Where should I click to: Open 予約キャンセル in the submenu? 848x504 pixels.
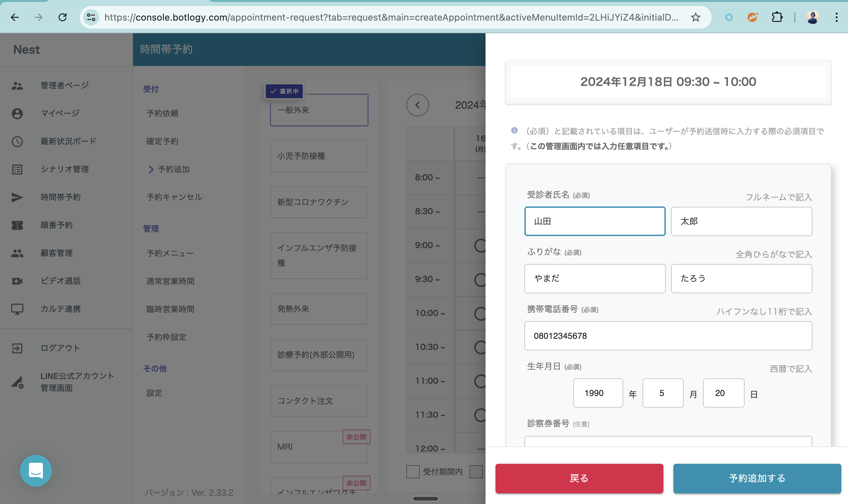pyautogui.click(x=174, y=197)
